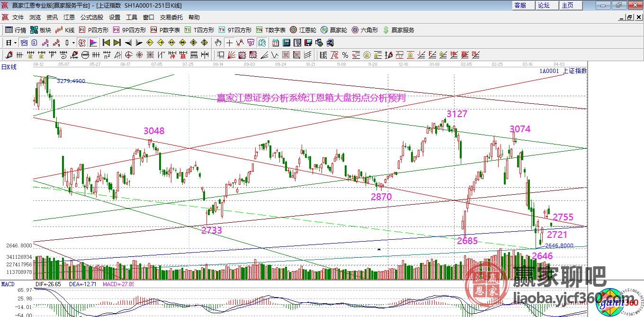Open the 设置 menu
Image resolution: width=644 pixels, height=317 pixels.
115,18
